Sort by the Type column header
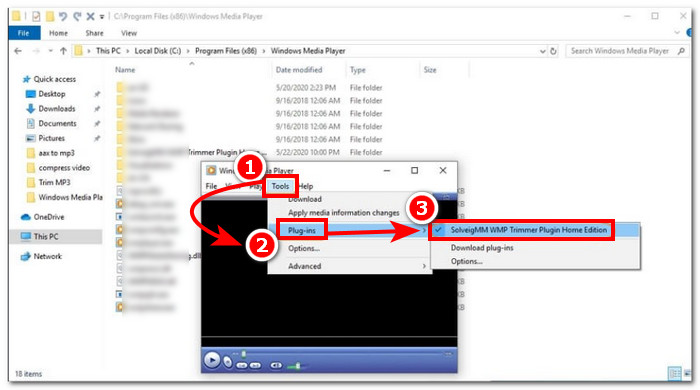Viewport: 700px width, 390px height. click(x=358, y=70)
